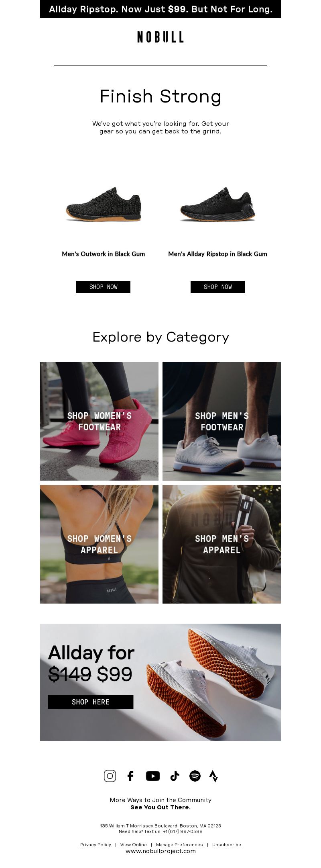Shop Now for Men's Allday Ripstop shoe

(217, 287)
